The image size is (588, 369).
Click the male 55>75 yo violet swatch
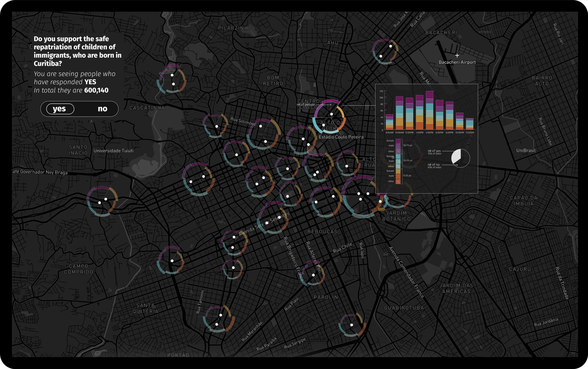pyautogui.click(x=398, y=146)
